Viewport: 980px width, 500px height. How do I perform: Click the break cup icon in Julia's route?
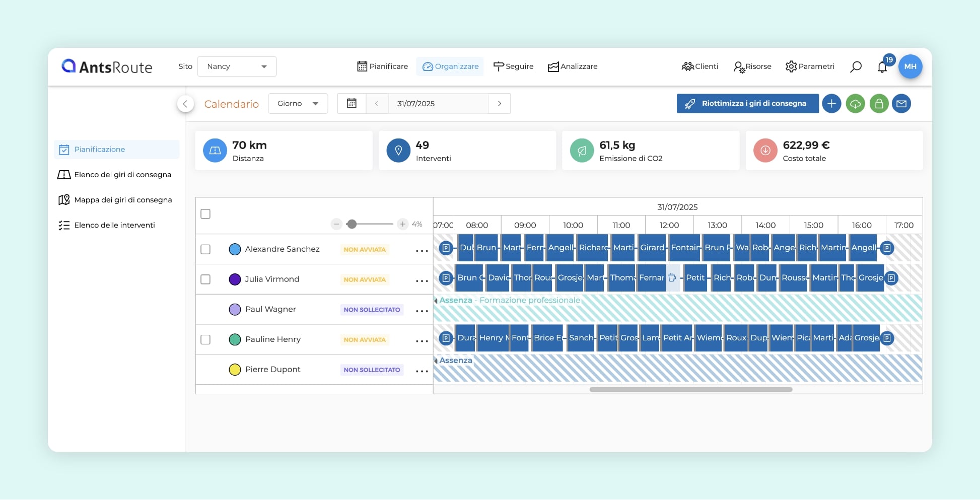click(x=672, y=278)
